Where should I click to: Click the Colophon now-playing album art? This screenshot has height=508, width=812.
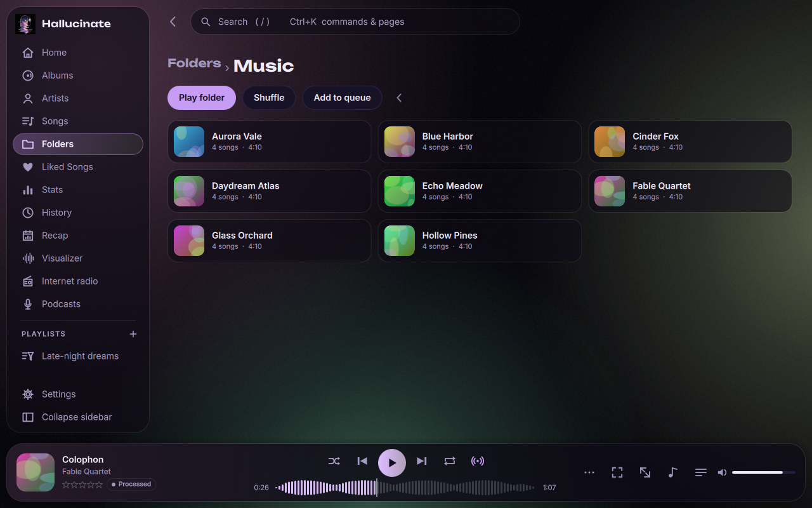36,472
